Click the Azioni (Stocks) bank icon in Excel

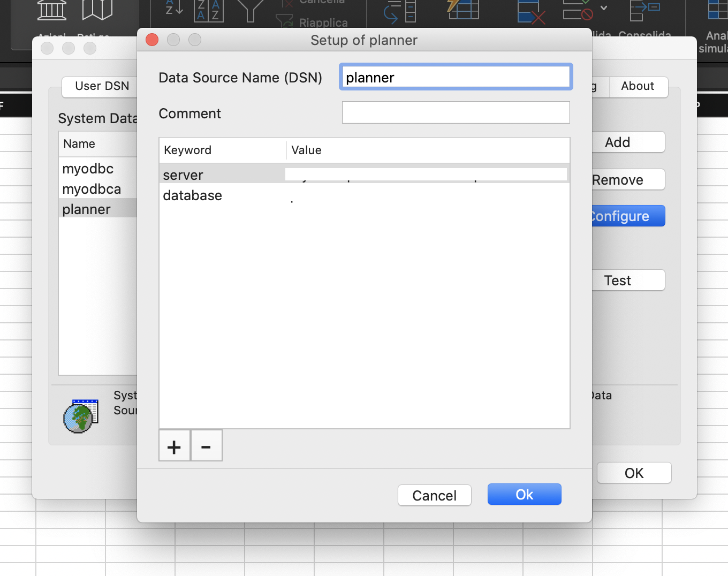point(52,9)
